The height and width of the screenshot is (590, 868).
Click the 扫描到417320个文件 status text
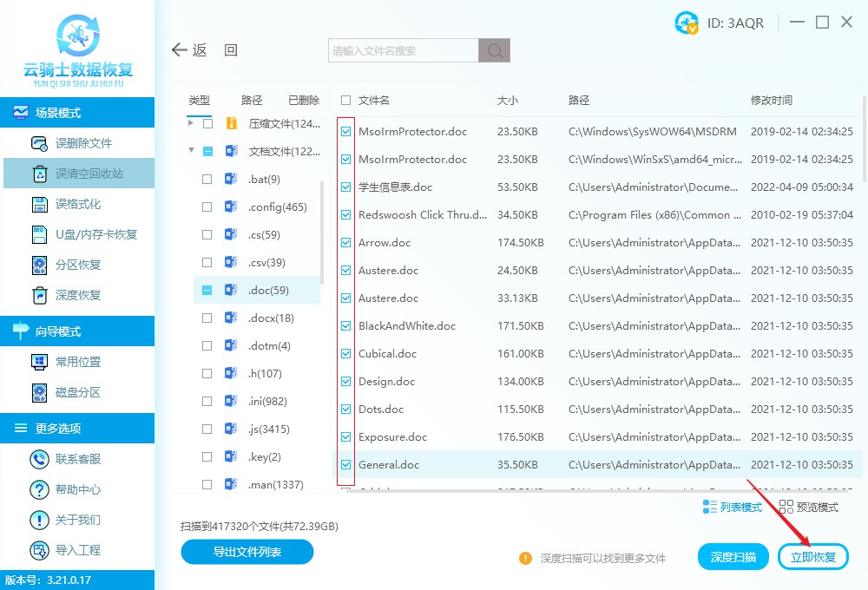coord(259,527)
